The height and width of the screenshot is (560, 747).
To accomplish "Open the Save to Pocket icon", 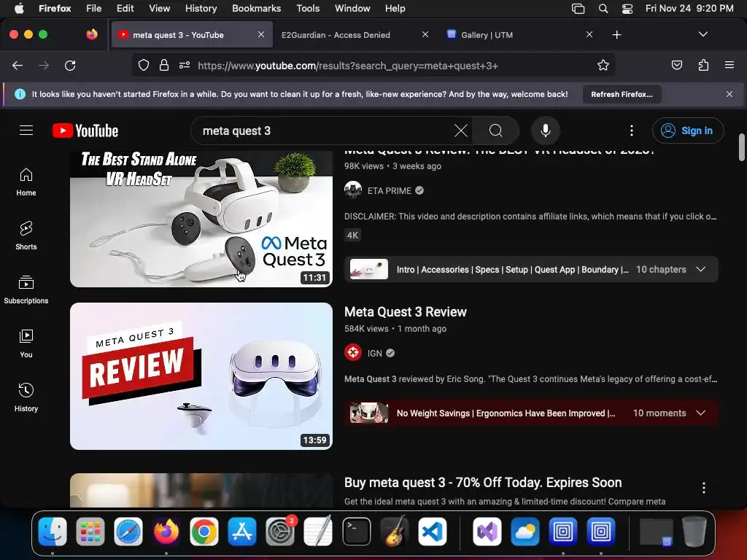I will (x=676, y=66).
